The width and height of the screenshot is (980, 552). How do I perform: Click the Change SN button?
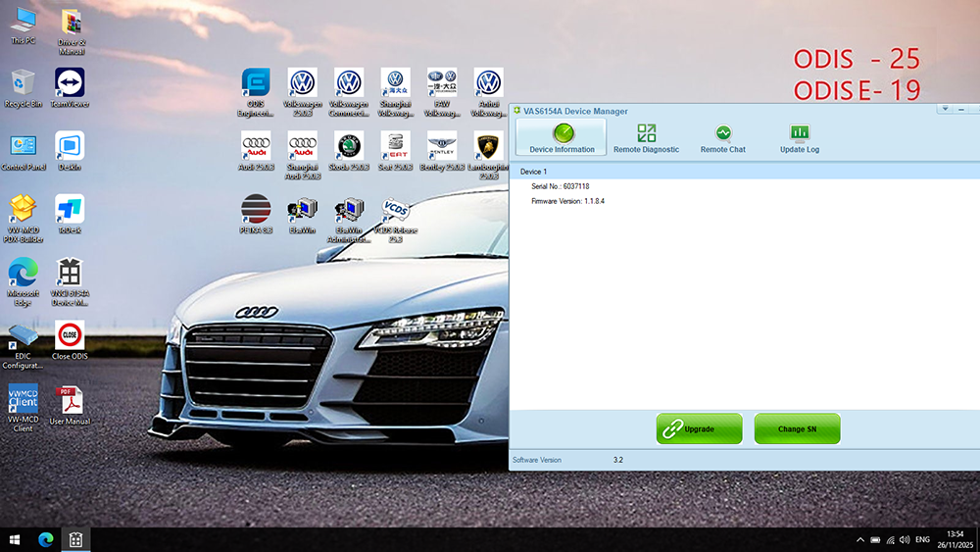(x=797, y=428)
